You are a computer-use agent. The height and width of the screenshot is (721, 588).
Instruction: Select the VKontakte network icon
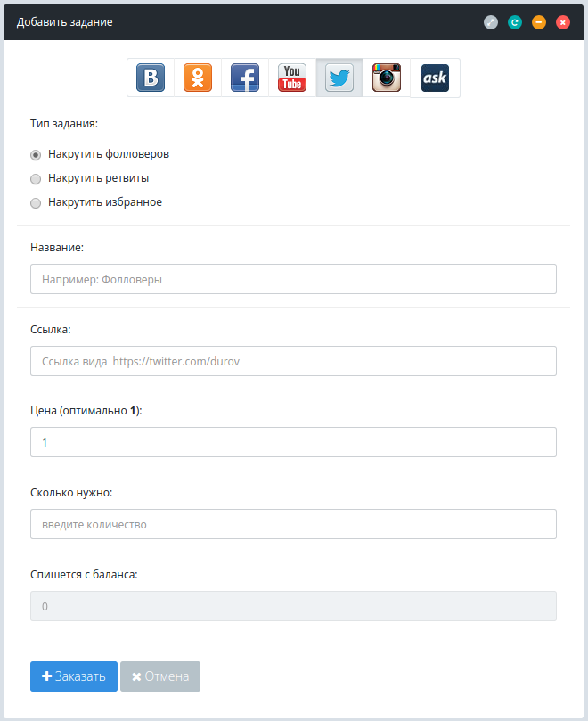point(151,78)
